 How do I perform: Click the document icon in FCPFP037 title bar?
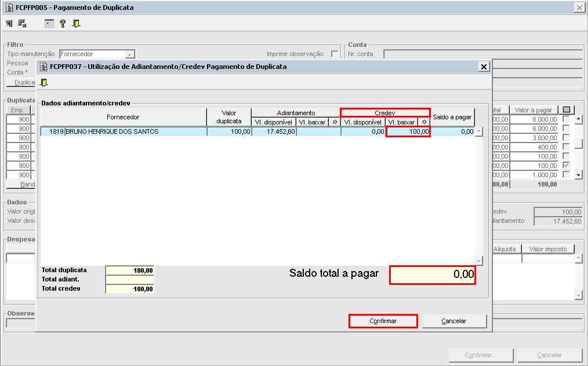pos(43,67)
